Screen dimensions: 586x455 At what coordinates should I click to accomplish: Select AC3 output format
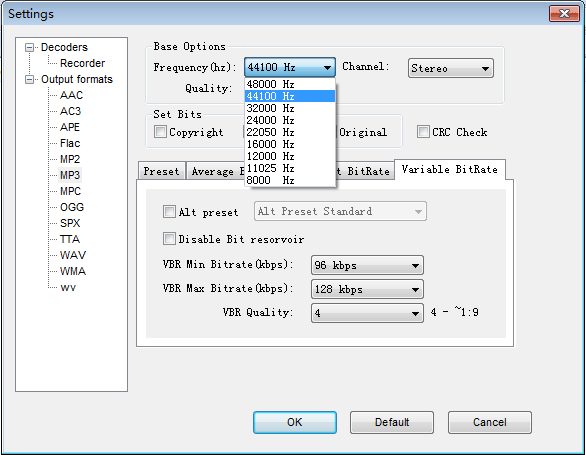tap(70, 111)
